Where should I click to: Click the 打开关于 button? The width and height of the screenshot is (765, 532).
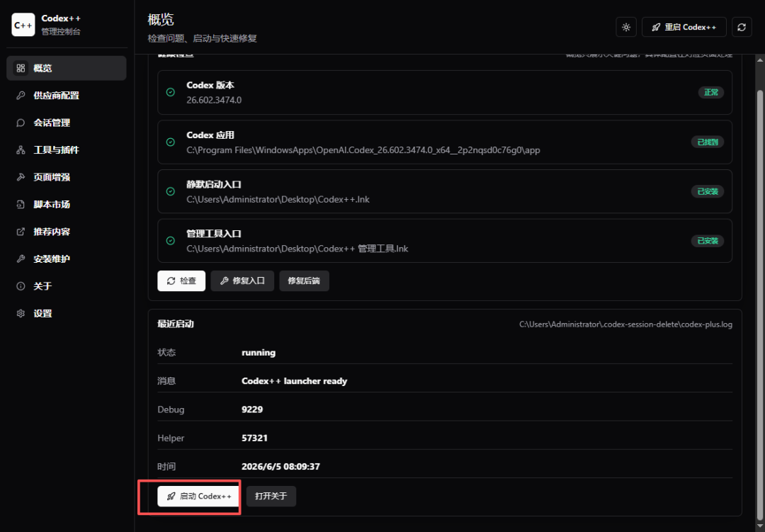click(271, 497)
